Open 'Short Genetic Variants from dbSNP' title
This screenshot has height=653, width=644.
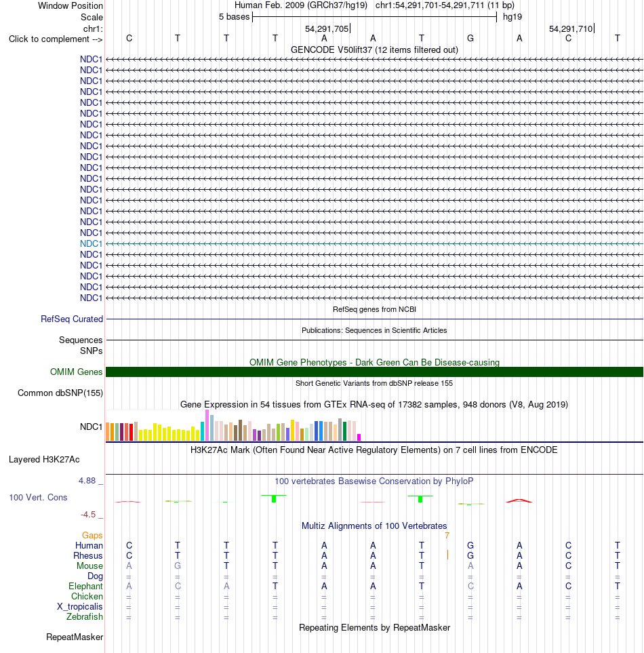[374, 383]
